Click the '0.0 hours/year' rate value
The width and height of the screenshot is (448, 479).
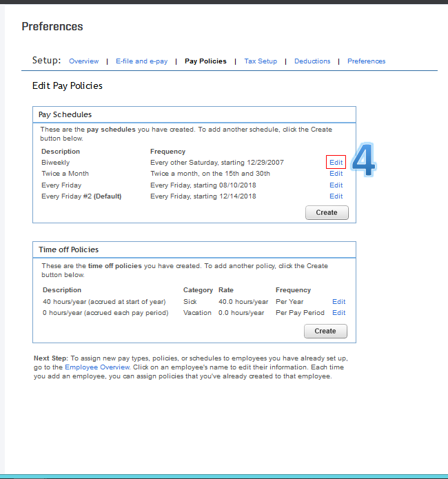(241, 312)
